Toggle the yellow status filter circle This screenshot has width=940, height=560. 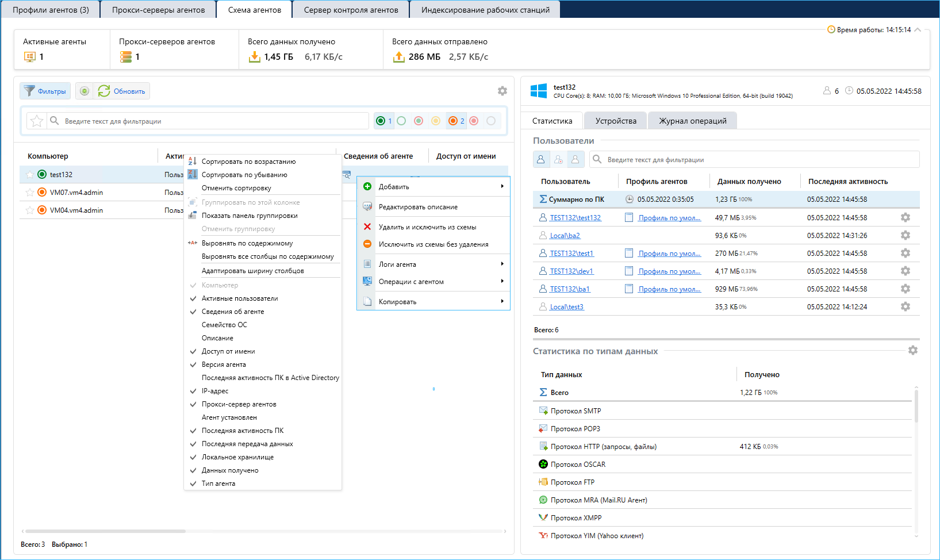click(436, 121)
